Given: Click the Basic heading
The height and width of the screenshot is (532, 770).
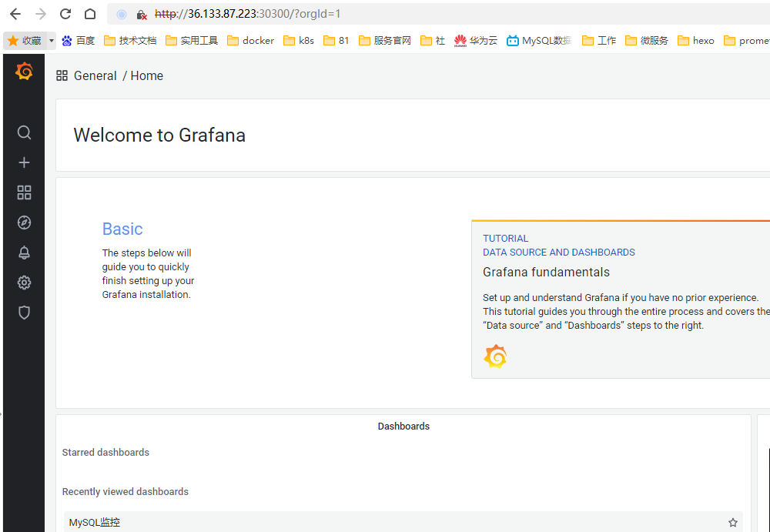Looking at the screenshot, I should coord(122,229).
